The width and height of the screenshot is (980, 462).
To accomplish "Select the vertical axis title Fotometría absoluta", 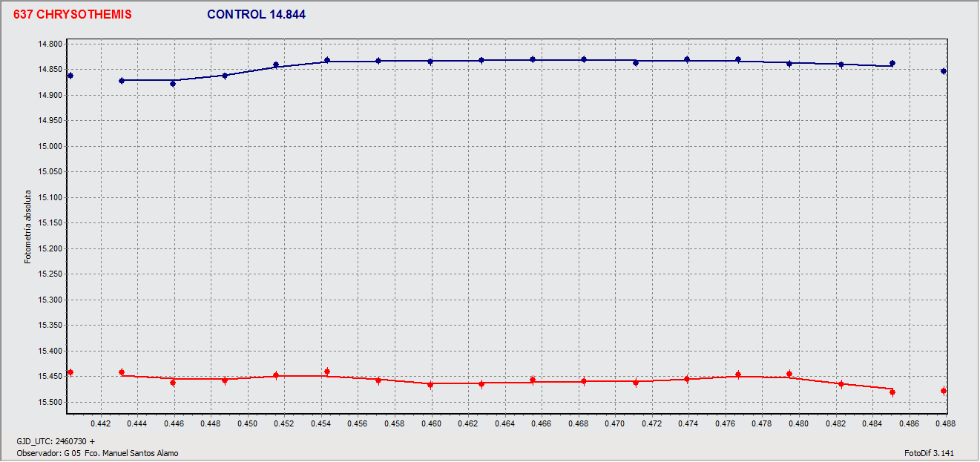I will point(28,226).
